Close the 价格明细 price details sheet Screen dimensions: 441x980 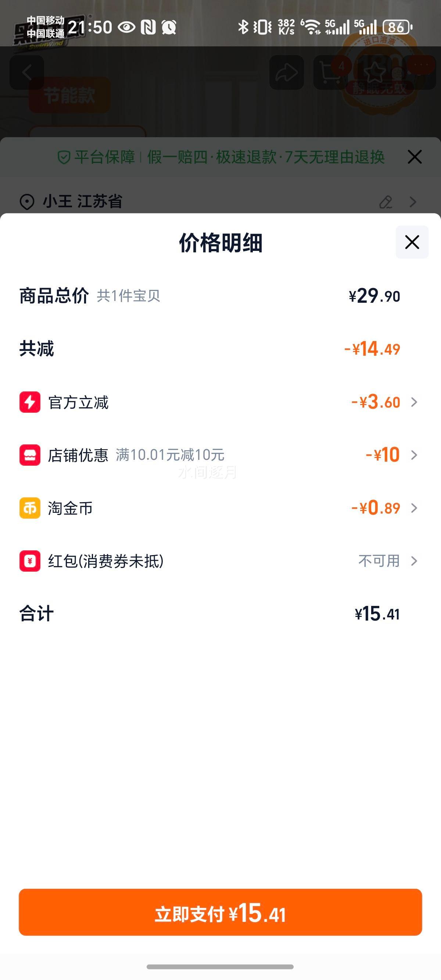(412, 242)
